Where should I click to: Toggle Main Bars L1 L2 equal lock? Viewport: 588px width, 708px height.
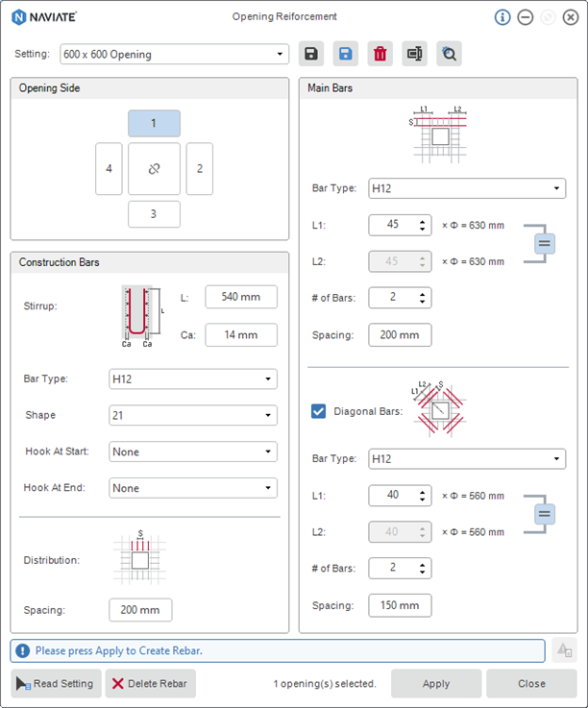[x=545, y=243]
